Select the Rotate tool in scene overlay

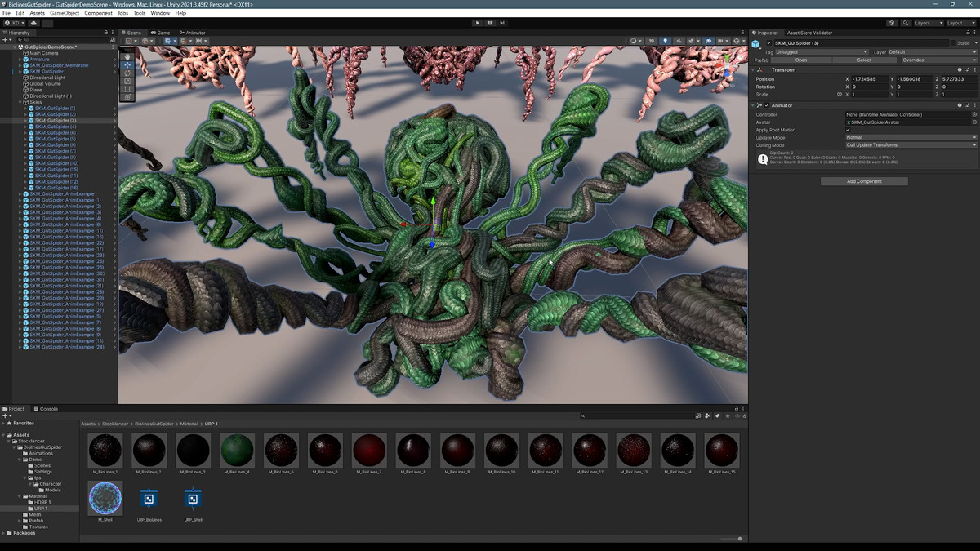[127, 73]
